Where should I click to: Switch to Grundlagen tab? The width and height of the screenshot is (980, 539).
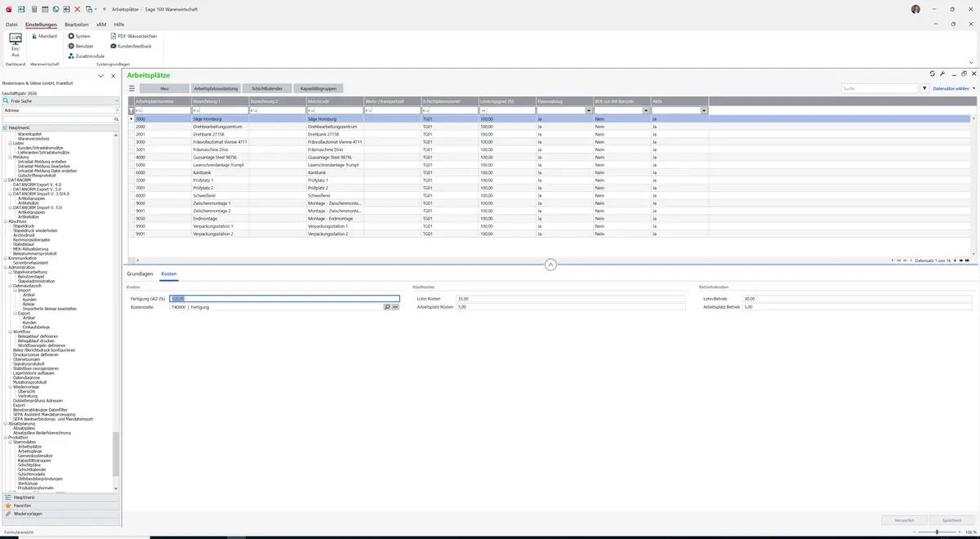click(140, 274)
